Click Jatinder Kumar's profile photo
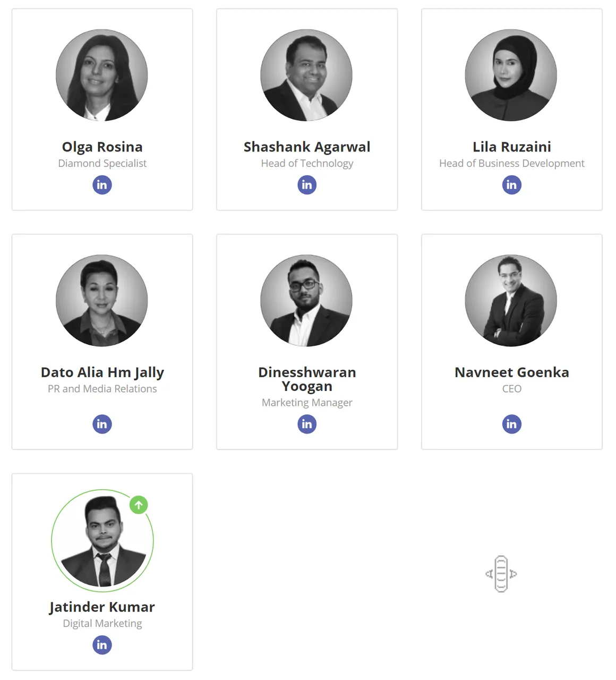This screenshot has height=680, width=616. (x=102, y=541)
